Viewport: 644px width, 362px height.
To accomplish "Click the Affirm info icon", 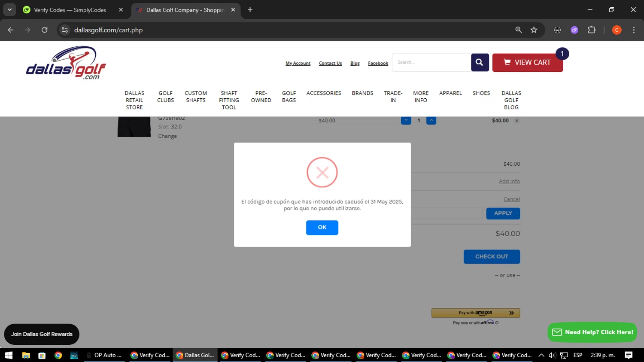I will point(497,323).
